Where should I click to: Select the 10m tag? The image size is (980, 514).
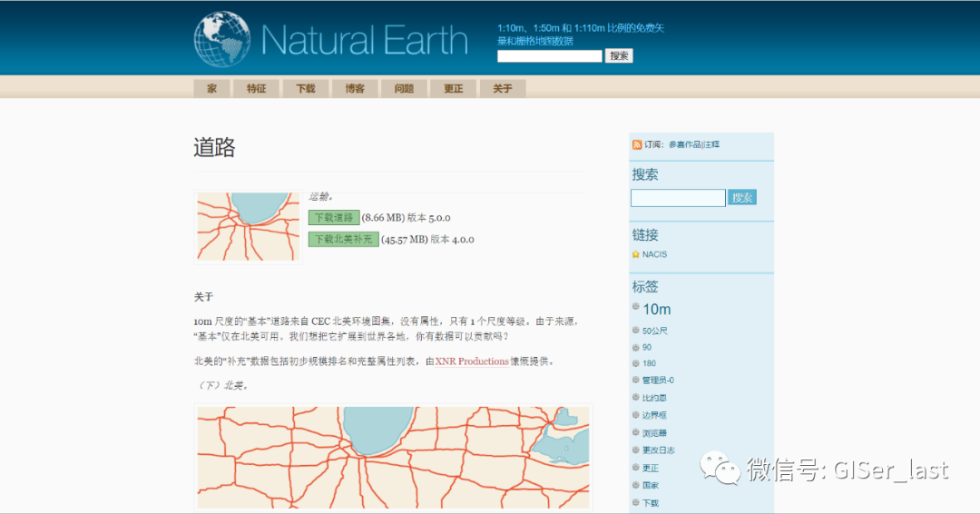(656, 310)
